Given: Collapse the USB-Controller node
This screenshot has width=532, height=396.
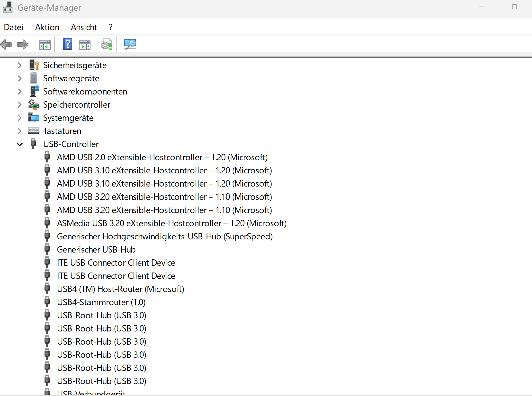Looking at the screenshot, I should pyautogui.click(x=20, y=144).
